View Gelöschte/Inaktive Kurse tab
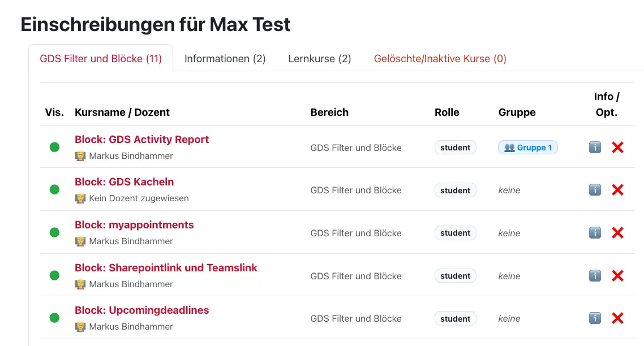644x346 pixels. (440, 58)
